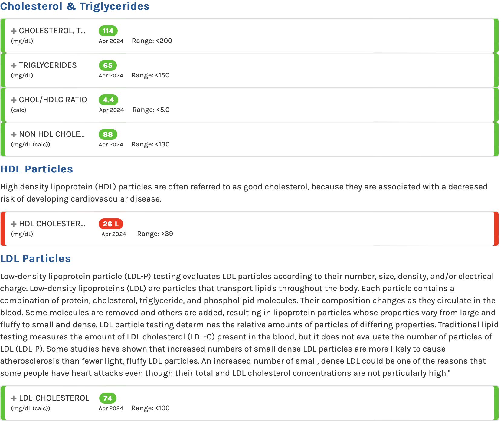Click the red 26 L badge
The image size is (504, 423).
(x=111, y=224)
